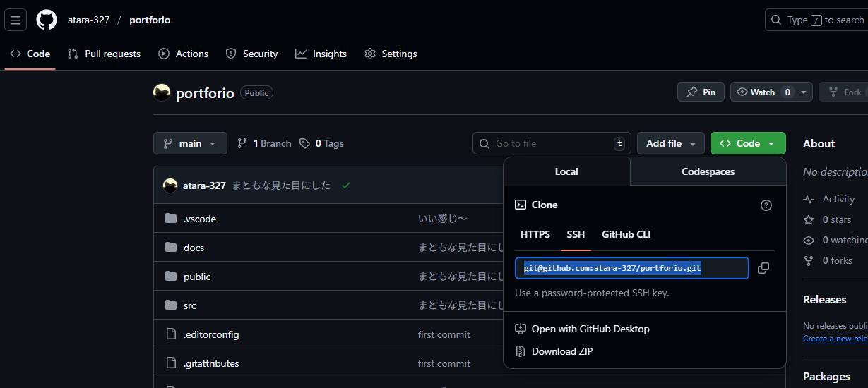Open the 0 watching link
This screenshot has width=868, height=388.
836,241
